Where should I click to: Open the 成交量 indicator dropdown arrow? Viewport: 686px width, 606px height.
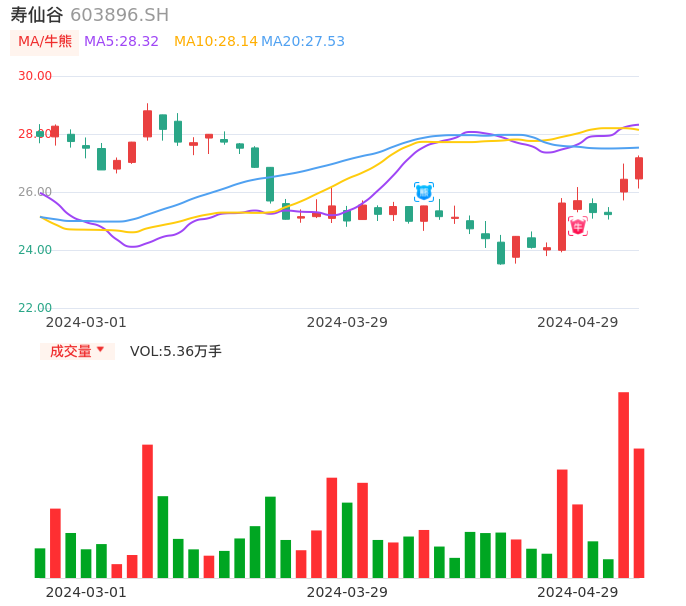pos(100,350)
